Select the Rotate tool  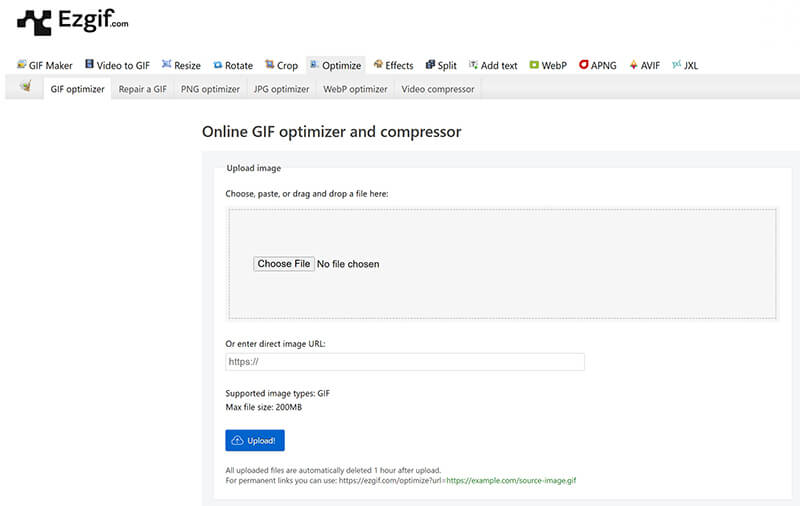(x=232, y=65)
